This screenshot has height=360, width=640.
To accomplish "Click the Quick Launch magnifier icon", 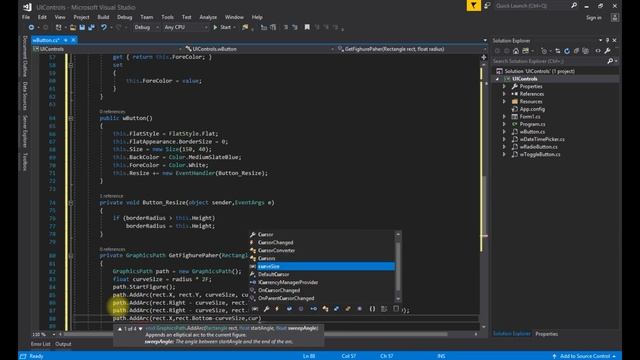I will pyautogui.click(x=574, y=6).
